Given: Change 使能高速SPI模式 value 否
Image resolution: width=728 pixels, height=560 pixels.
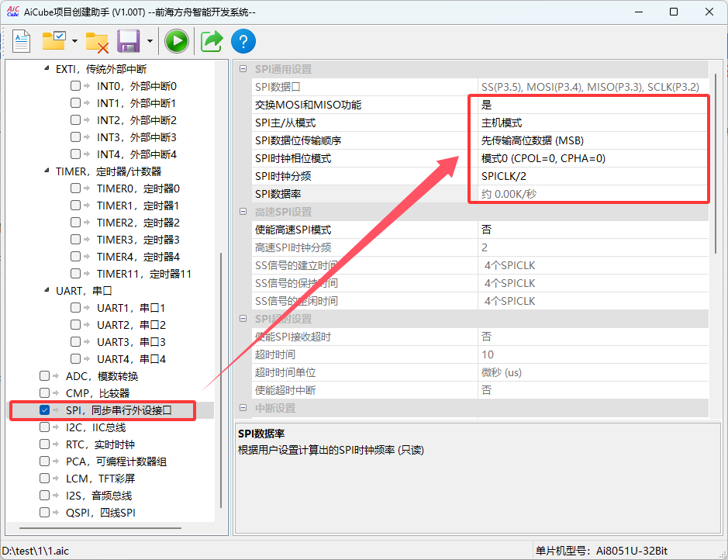Looking at the screenshot, I should 593,230.
